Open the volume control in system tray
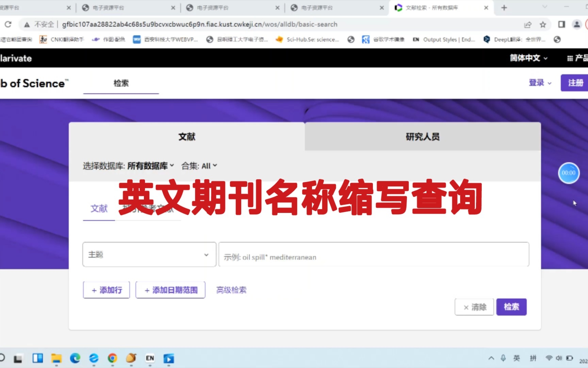The image size is (588, 368). point(559,358)
